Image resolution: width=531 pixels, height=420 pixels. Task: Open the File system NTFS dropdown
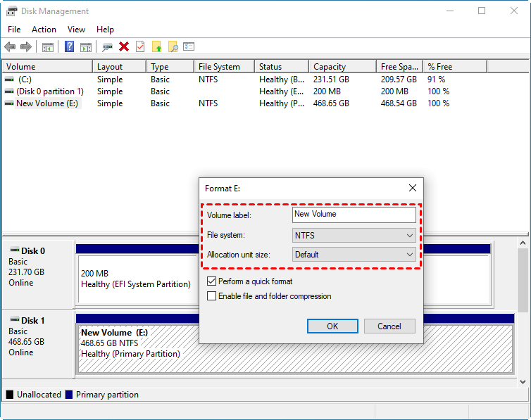pos(354,236)
